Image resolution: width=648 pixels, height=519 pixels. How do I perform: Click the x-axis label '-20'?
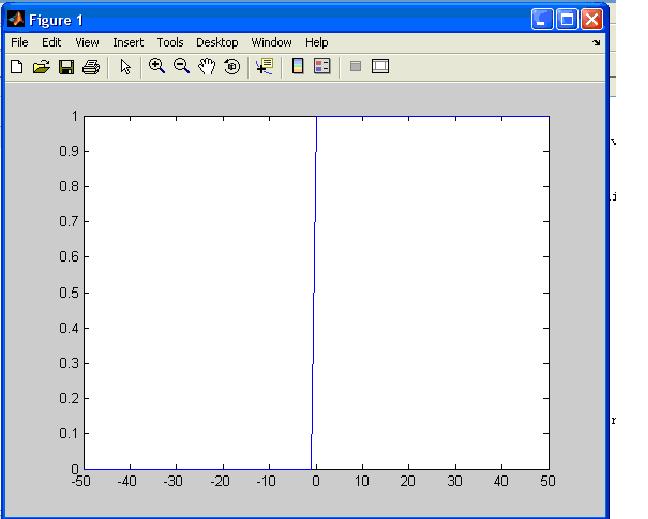tap(220, 481)
